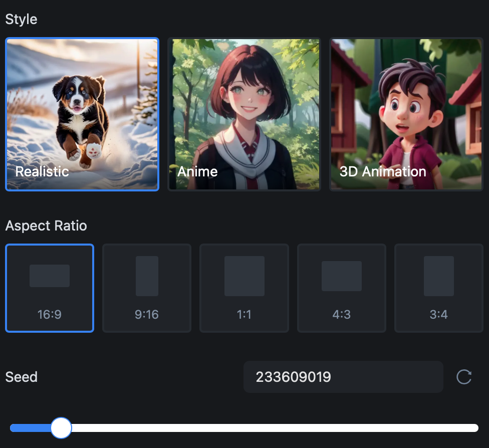Select the 16:9 aspect ratio
Image resolution: width=489 pixels, height=448 pixels.
[x=50, y=288]
